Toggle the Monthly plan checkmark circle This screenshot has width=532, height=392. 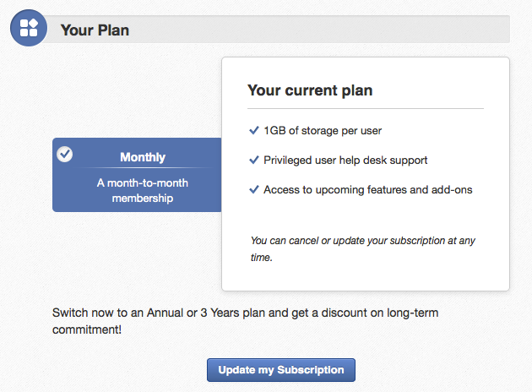coord(64,155)
